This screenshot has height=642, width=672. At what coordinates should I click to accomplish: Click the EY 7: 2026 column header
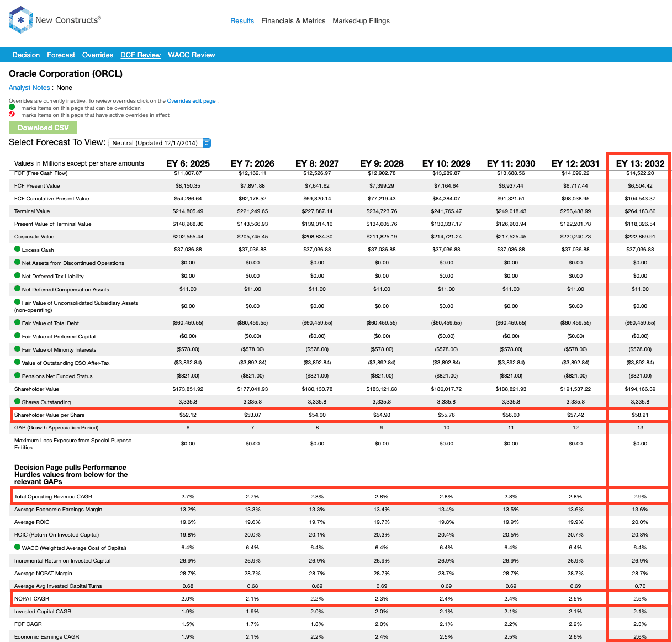[x=252, y=163]
